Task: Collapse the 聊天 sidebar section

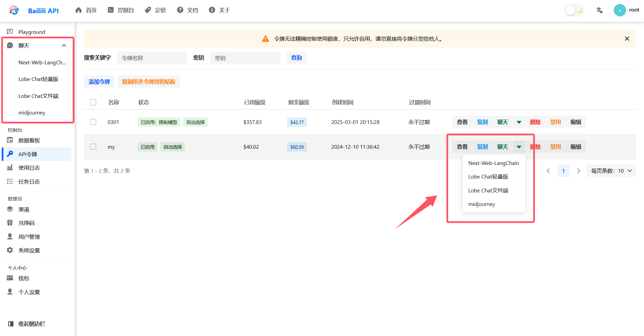Action: (x=64, y=45)
